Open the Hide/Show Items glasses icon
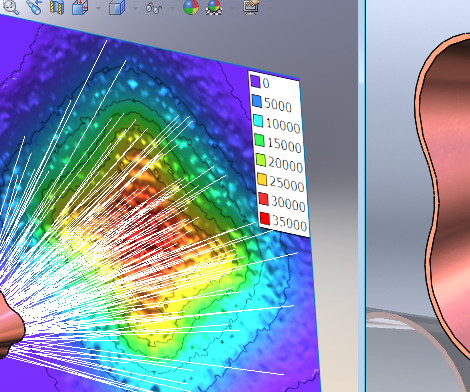470x392 pixels. point(154,7)
